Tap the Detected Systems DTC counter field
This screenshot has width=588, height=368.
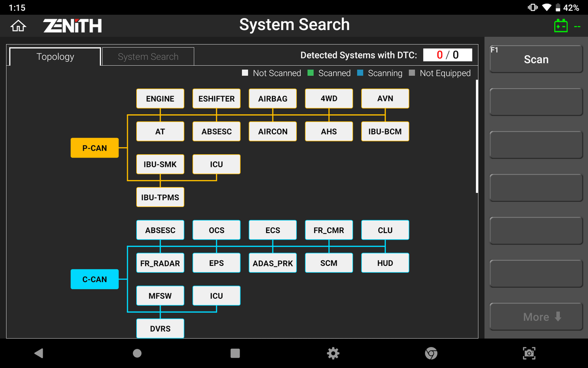click(447, 55)
